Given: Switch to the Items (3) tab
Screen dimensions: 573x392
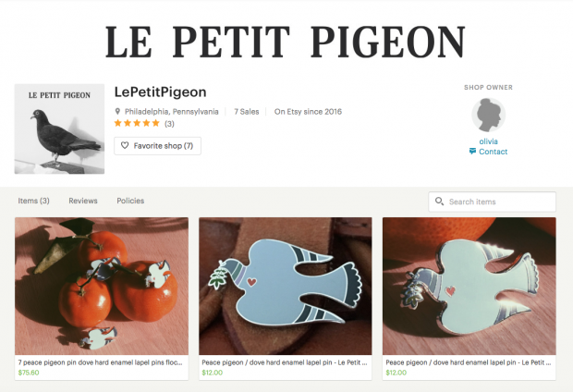Looking at the screenshot, I should tap(33, 201).
